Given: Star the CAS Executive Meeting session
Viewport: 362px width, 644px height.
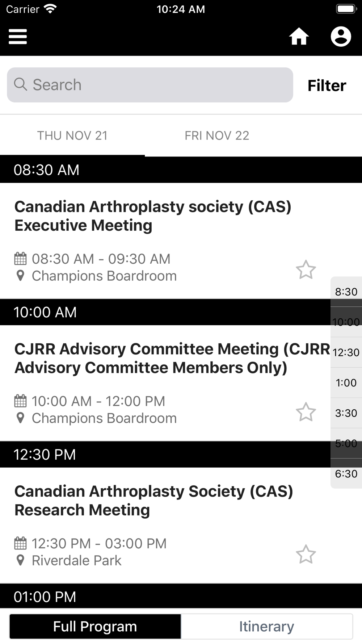Looking at the screenshot, I should click(x=306, y=270).
